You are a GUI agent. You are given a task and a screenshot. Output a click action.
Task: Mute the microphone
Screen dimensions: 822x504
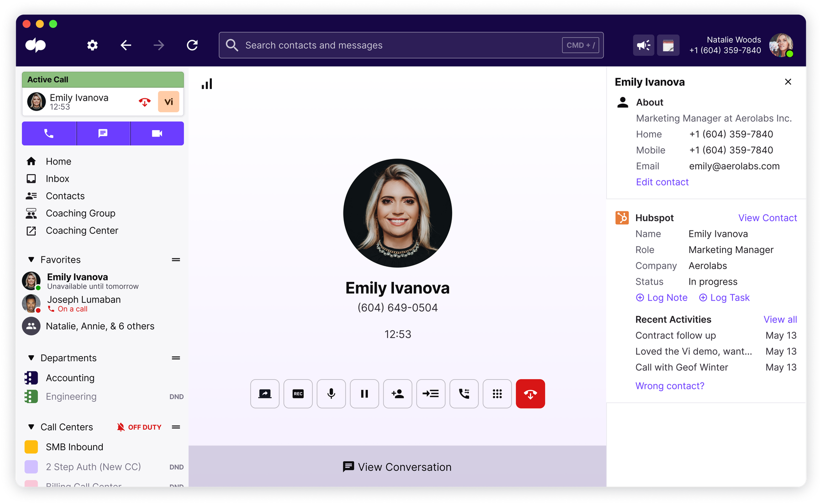(331, 393)
